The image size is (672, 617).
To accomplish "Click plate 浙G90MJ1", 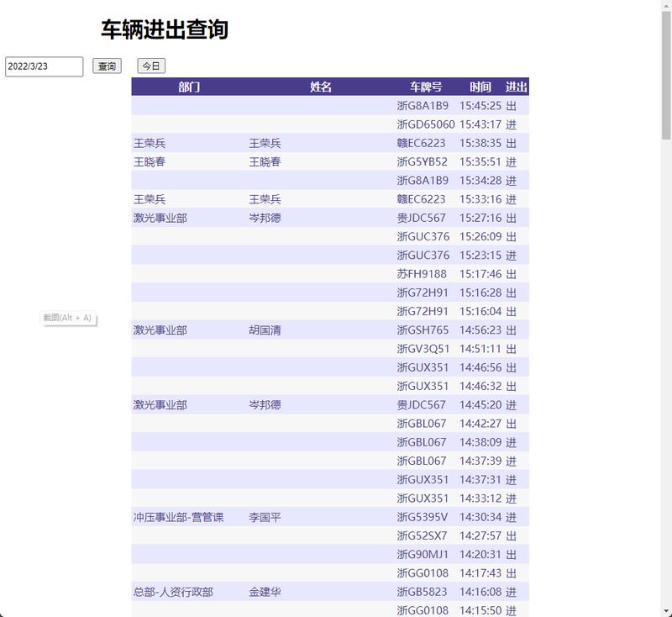I will [423, 555].
